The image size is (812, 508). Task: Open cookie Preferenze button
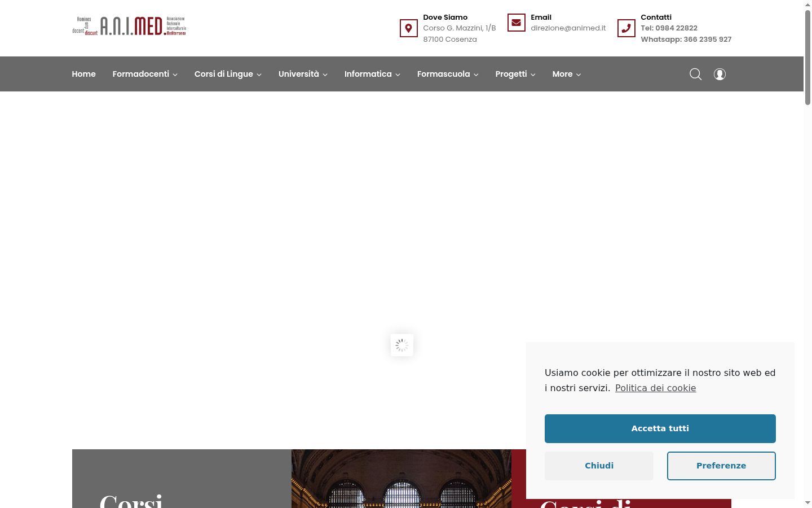721,466
